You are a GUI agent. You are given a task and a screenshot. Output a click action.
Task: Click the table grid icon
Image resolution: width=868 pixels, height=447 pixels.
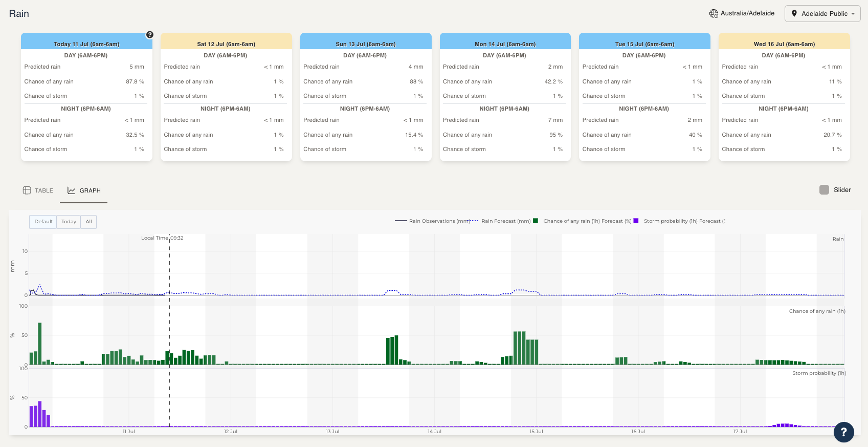click(27, 190)
